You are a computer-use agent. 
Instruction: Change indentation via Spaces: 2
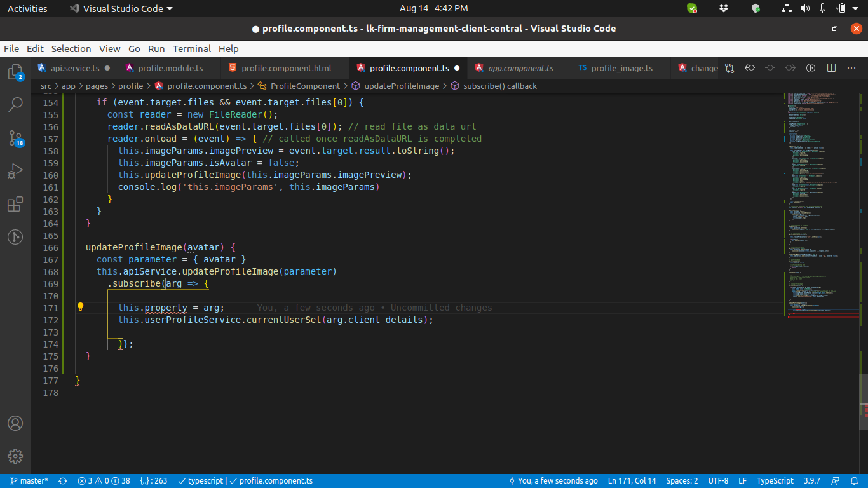682,481
